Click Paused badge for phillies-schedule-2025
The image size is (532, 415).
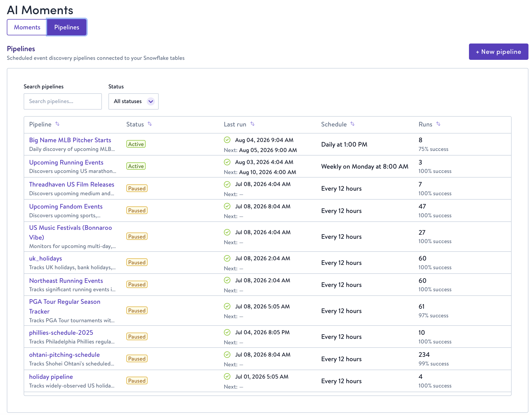point(137,337)
